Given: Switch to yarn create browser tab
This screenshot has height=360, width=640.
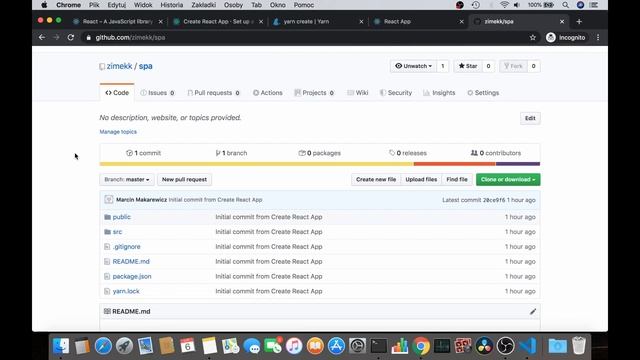Looking at the screenshot, I should [319, 22].
